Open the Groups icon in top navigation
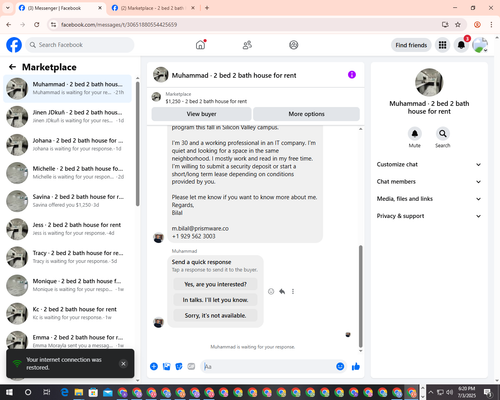This screenshot has width=500, height=400. pyautogui.click(x=294, y=45)
